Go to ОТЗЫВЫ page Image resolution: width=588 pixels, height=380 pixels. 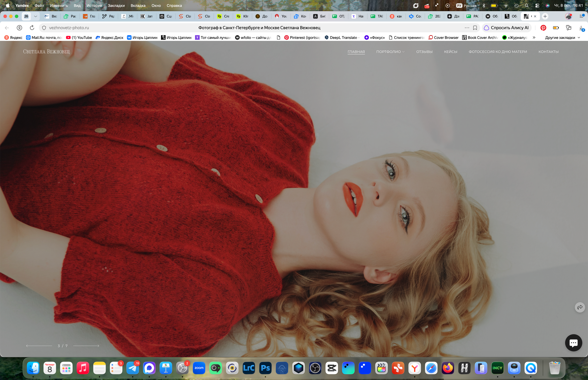424,52
